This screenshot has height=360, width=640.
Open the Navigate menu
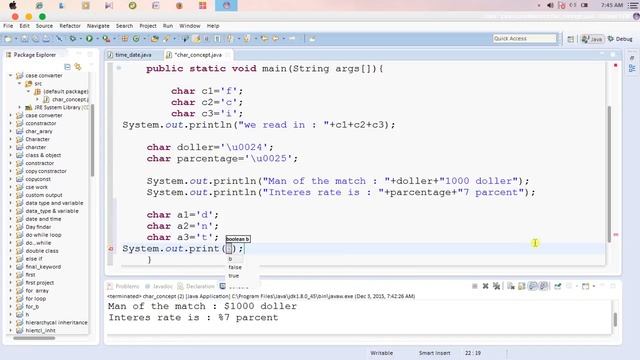(98, 26)
